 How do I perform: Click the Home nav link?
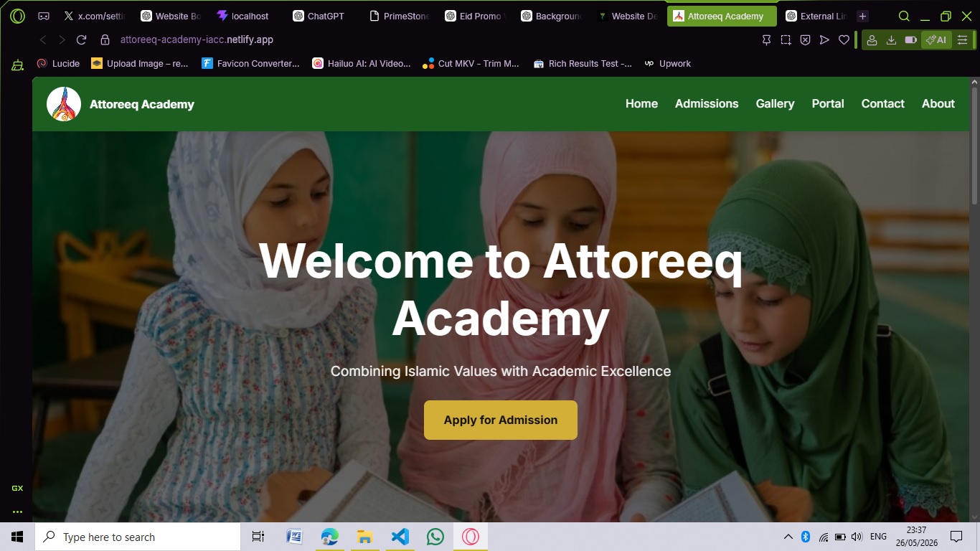point(641,104)
